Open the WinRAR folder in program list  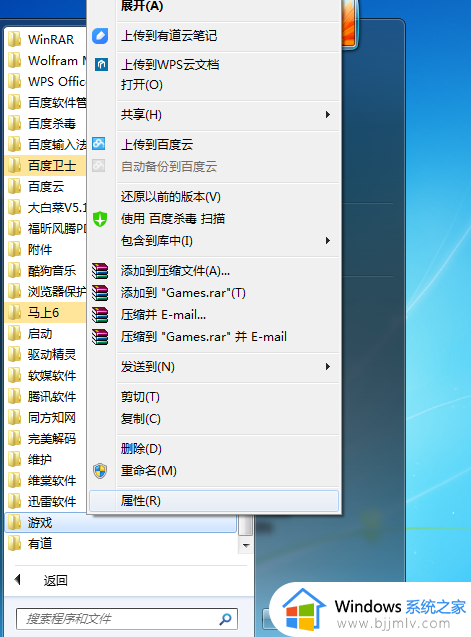(46, 39)
